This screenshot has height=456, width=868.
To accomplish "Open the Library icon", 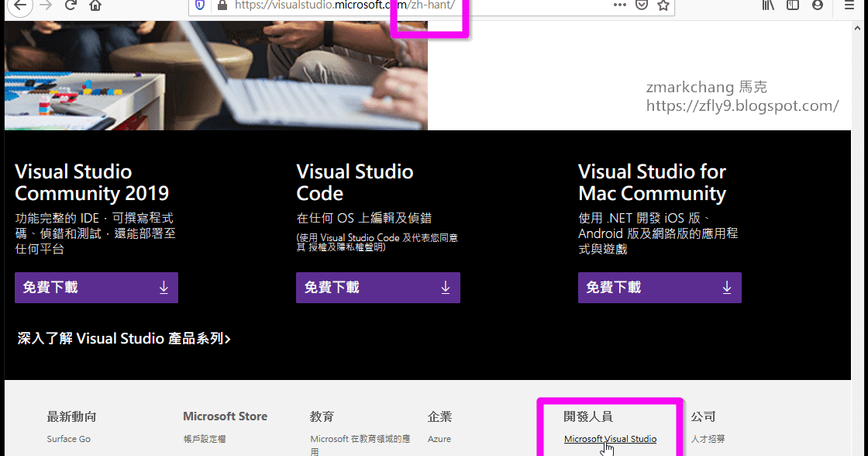I will pos(768,5).
